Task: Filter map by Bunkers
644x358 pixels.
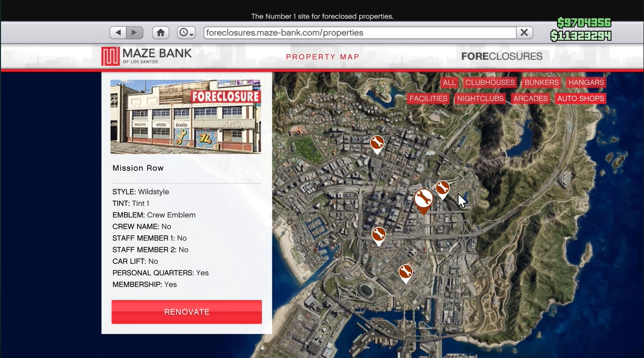Action: 541,83
